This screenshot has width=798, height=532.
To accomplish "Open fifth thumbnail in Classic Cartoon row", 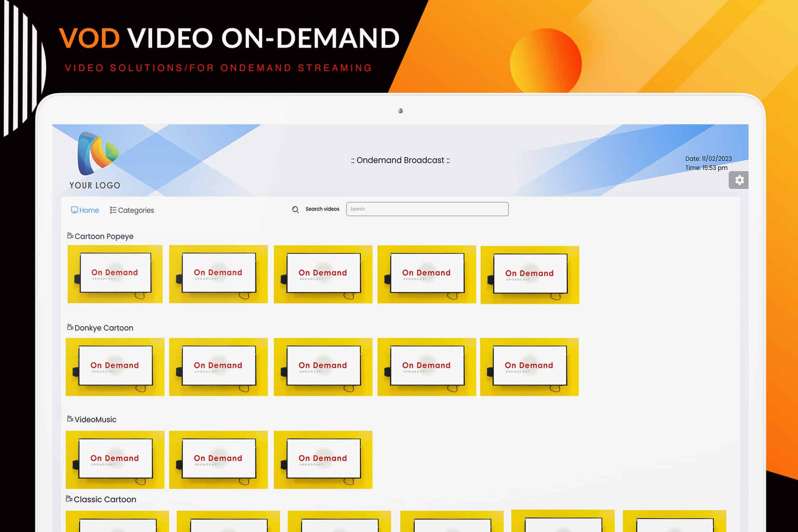I will click(563, 521).
